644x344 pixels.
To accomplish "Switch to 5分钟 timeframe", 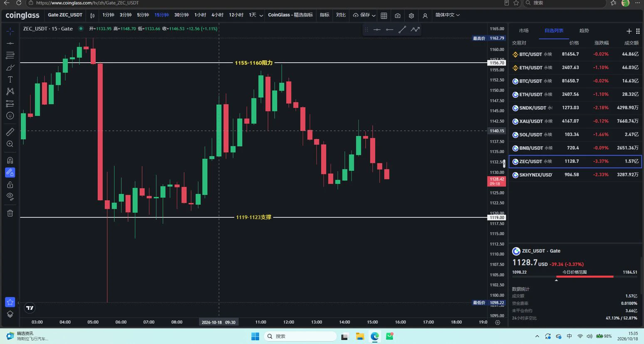I will pyautogui.click(x=143, y=15).
